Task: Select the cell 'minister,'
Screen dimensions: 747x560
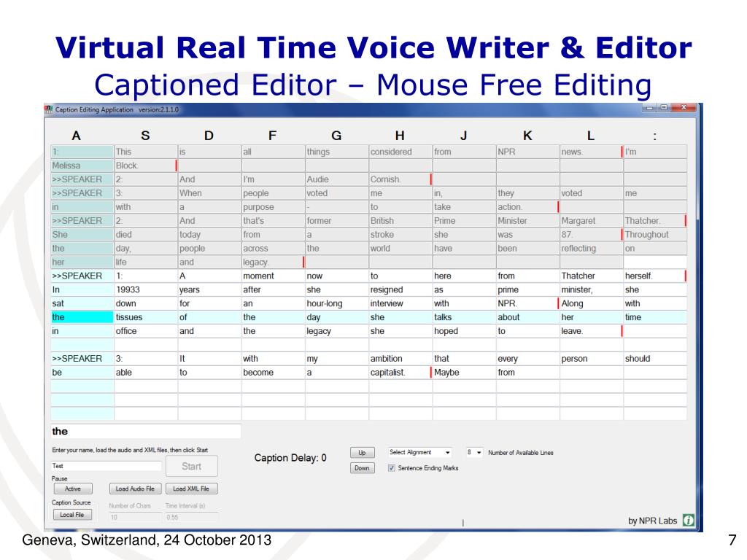Action: [x=591, y=289]
